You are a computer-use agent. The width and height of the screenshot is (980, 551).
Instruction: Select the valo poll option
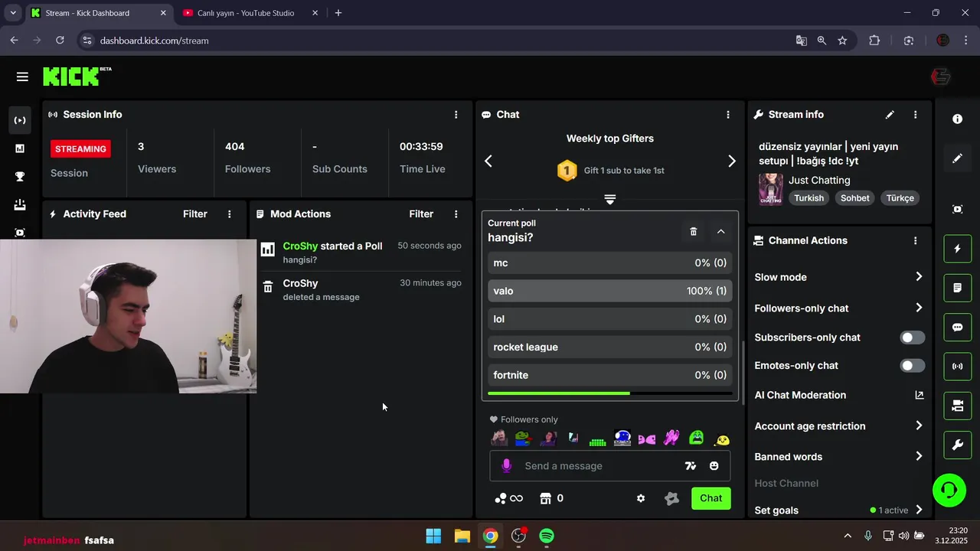coord(609,291)
